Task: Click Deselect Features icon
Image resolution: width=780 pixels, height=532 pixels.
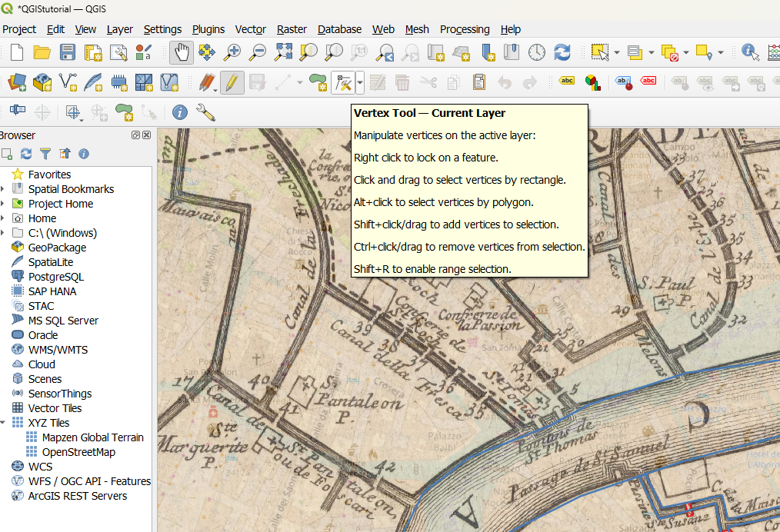Action: point(669,52)
